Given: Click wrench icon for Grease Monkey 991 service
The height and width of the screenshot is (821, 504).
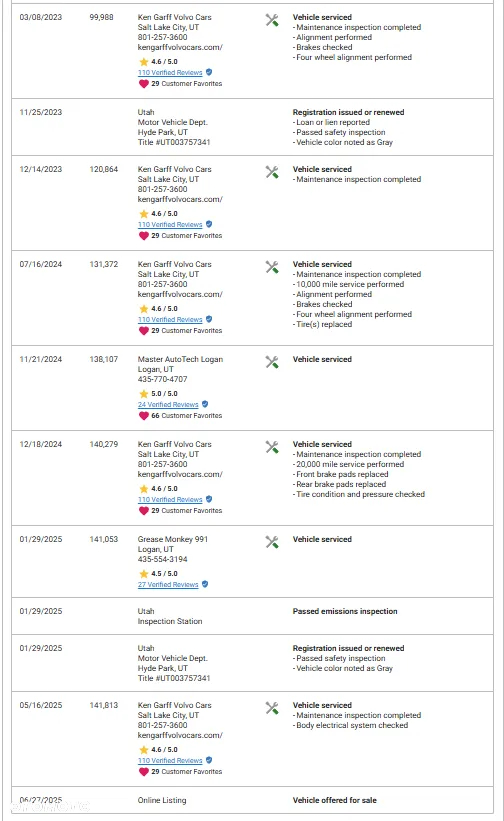Looking at the screenshot, I should click(272, 542).
